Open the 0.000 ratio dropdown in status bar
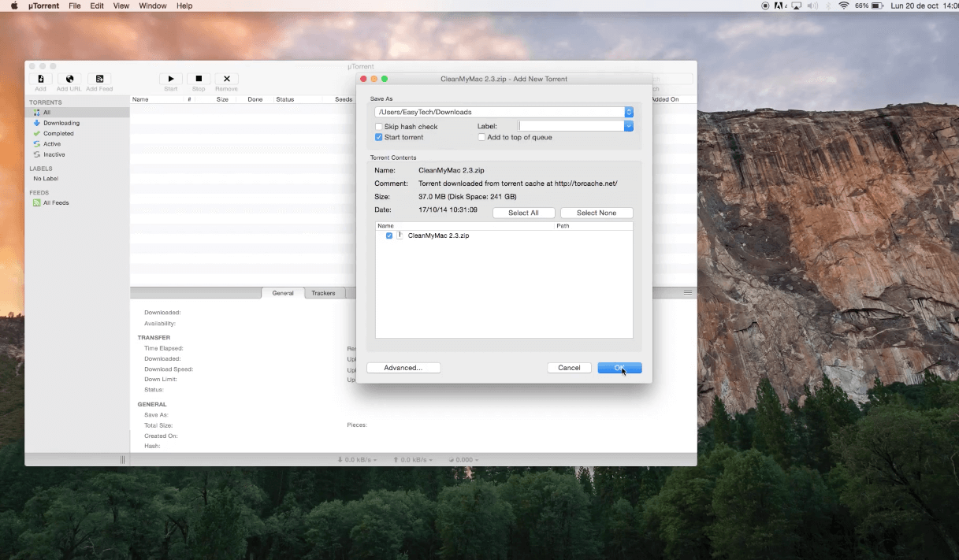Screen dimensions: 959x560 pyautogui.click(x=463, y=459)
